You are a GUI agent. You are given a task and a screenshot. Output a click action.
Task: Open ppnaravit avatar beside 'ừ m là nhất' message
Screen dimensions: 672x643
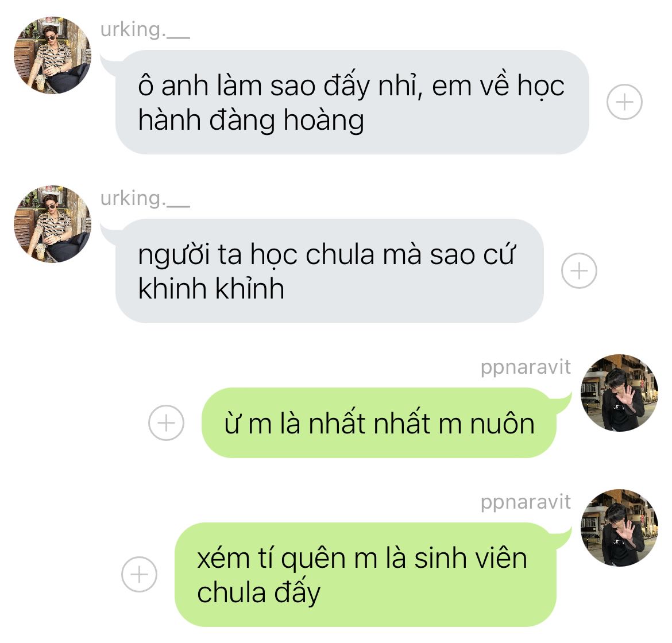click(x=619, y=393)
